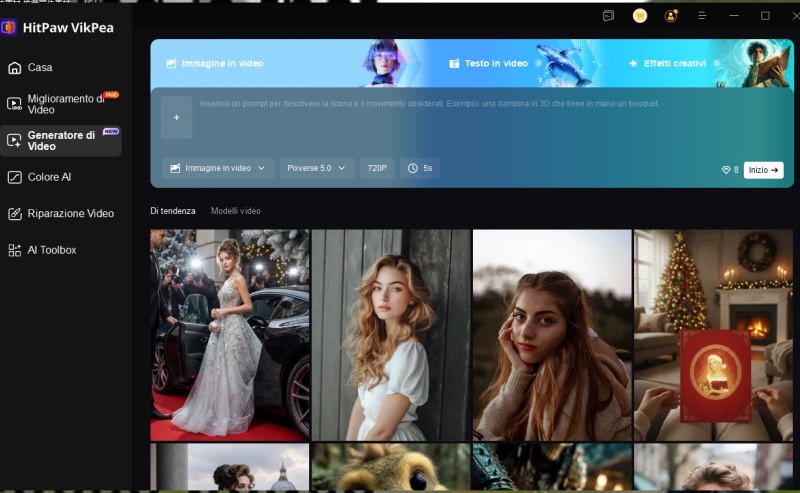The image size is (800, 493).
Task: Click the Effetti creativi sparkle icon
Action: coord(633,63)
